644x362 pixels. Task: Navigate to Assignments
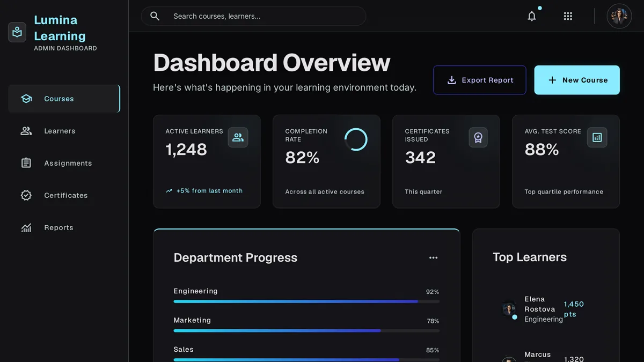pyautogui.click(x=64, y=163)
